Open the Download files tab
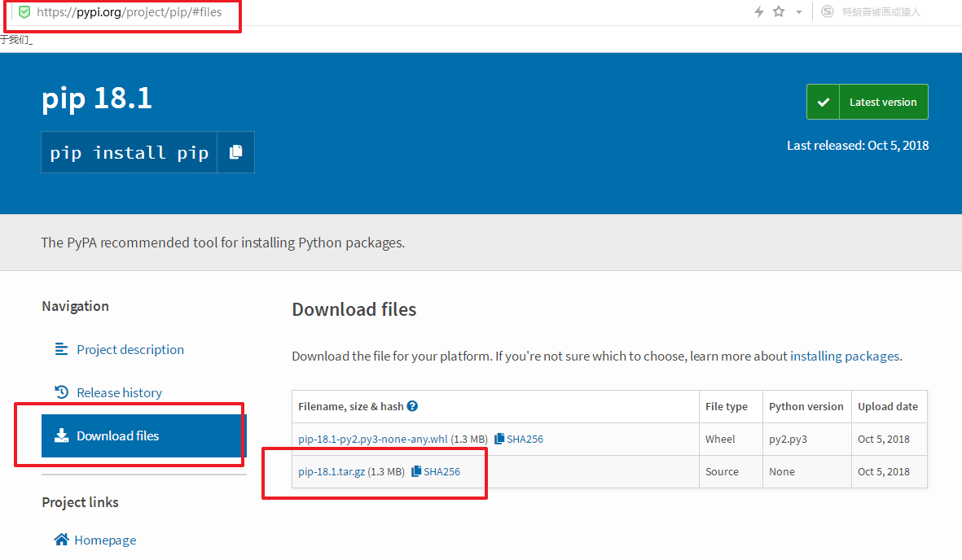Viewport: 962px width, 560px height. (143, 435)
